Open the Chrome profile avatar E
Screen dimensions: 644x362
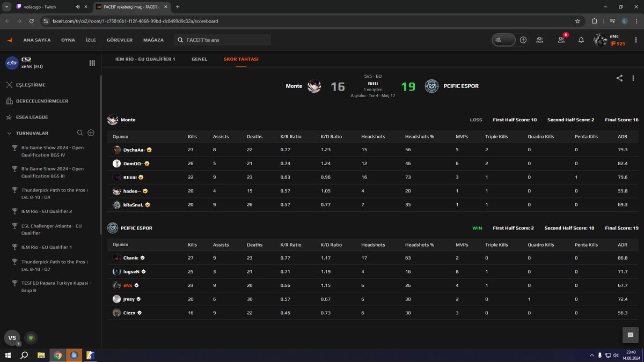coord(624,21)
